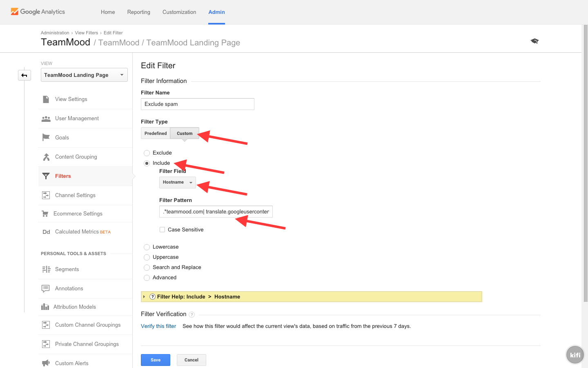The width and height of the screenshot is (588, 368).
Task: Click the page vertical scrollbar
Action: [586, 164]
